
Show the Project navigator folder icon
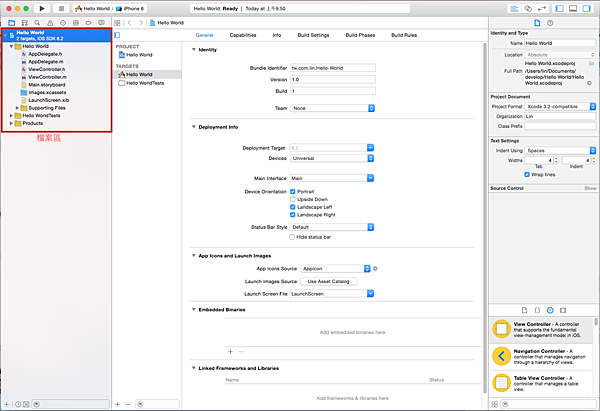(12, 23)
